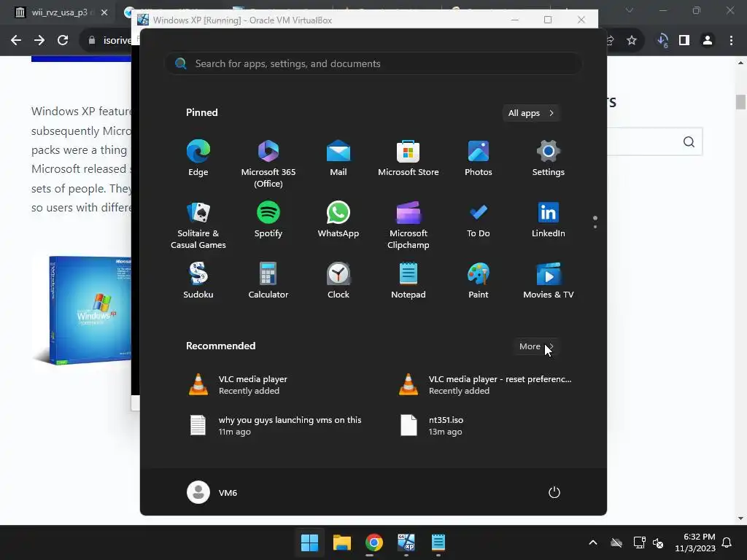Click Chrome back navigation arrow
The height and width of the screenshot is (560, 747).
coord(16,41)
